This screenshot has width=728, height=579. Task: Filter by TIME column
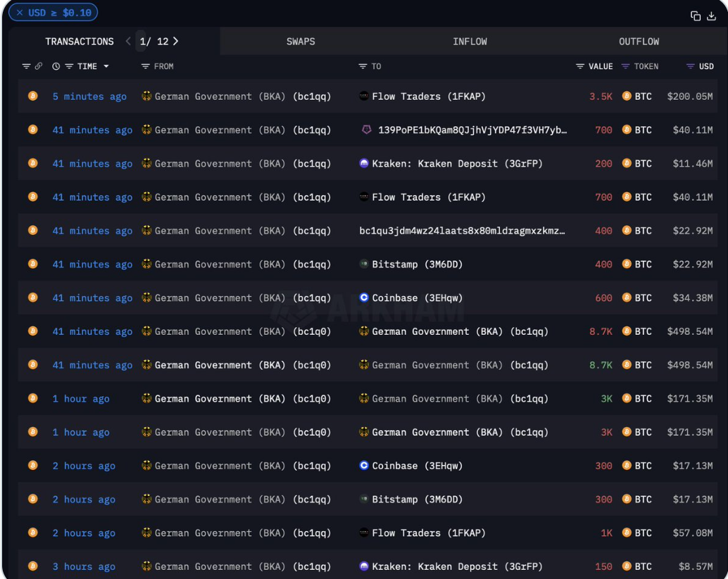pos(69,66)
